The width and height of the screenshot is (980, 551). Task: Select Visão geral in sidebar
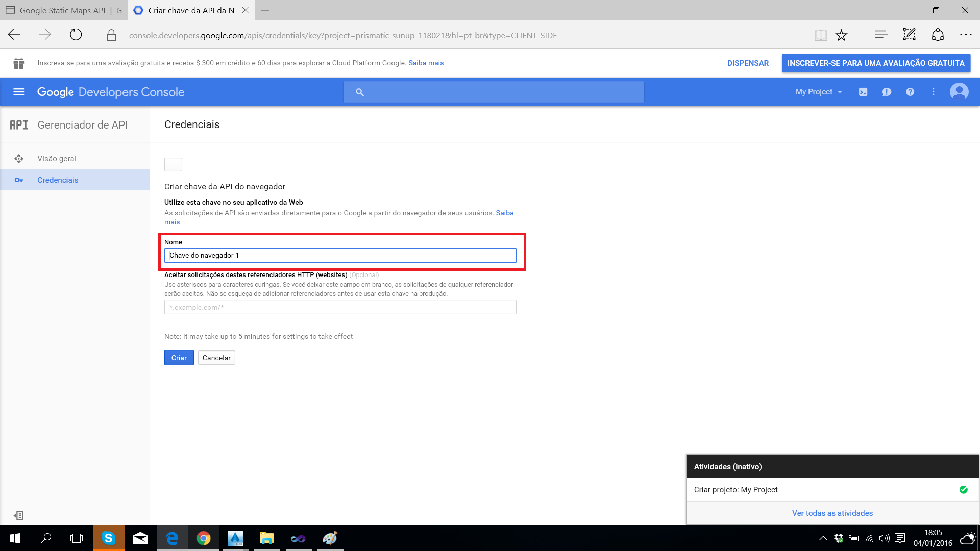click(x=75, y=159)
